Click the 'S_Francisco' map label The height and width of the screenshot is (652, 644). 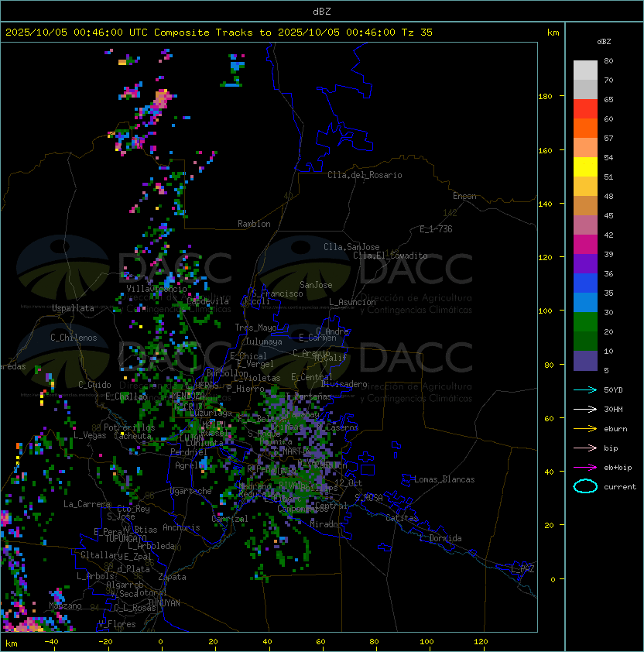click(x=277, y=293)
